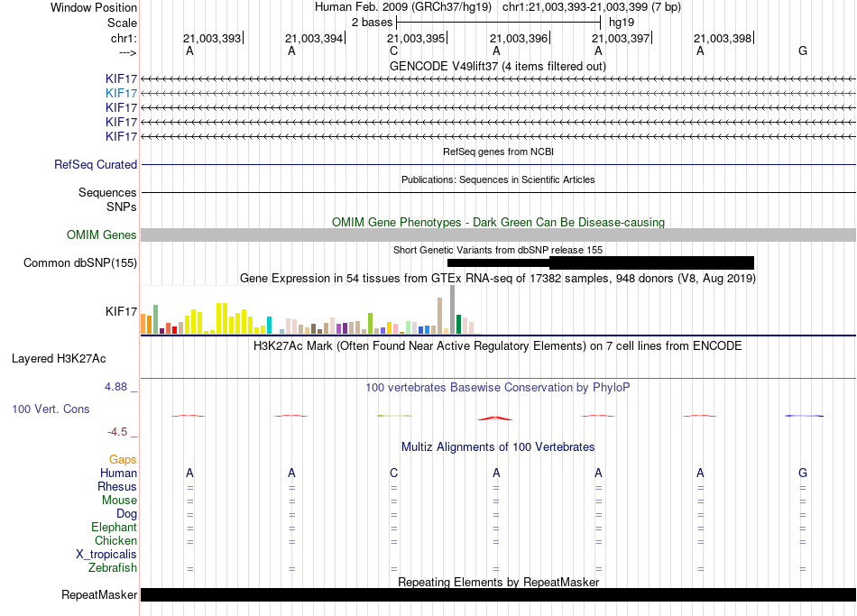Open the 100 Vert. Cons track label
The width and height of the screenshot is (857, 616).
point(51,409)
